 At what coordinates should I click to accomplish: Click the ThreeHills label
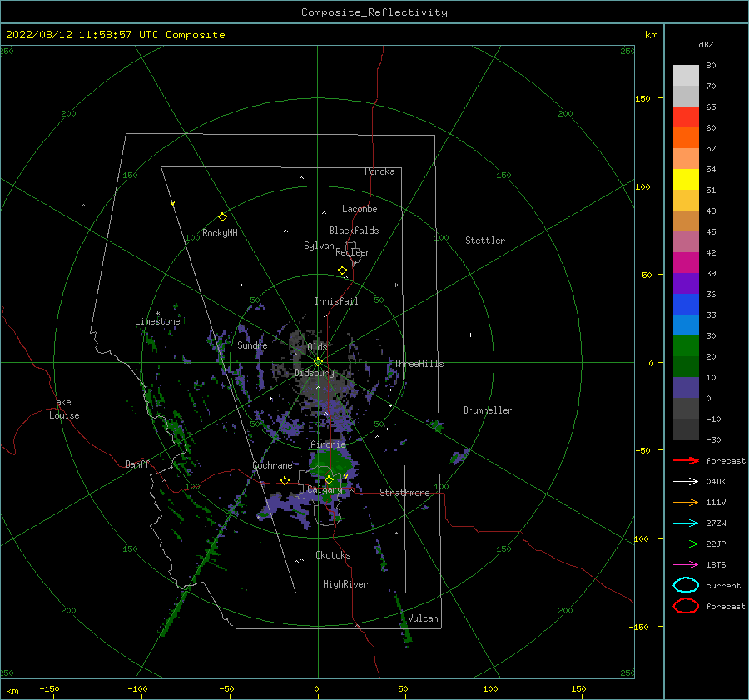point(419,364)
